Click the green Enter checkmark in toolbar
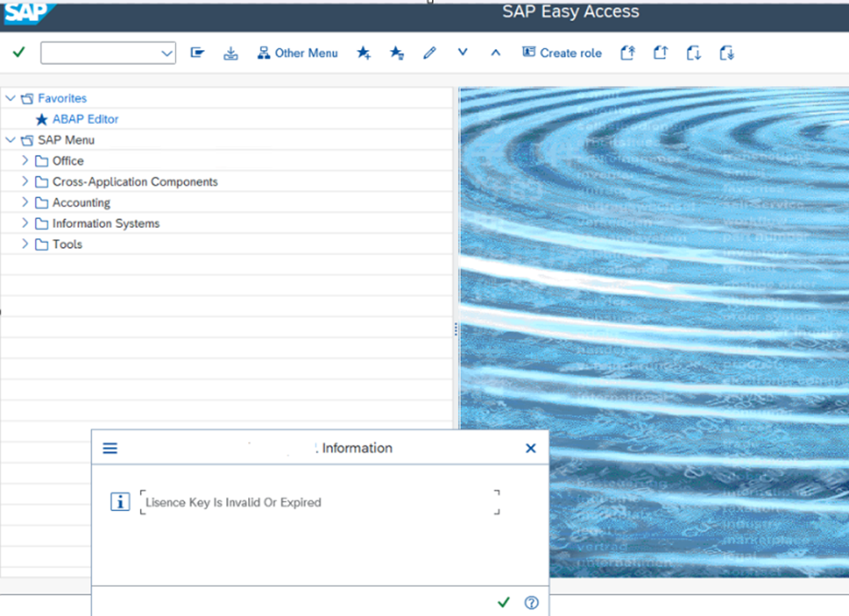This screenshot has width=849, height=616. [18, 52]
